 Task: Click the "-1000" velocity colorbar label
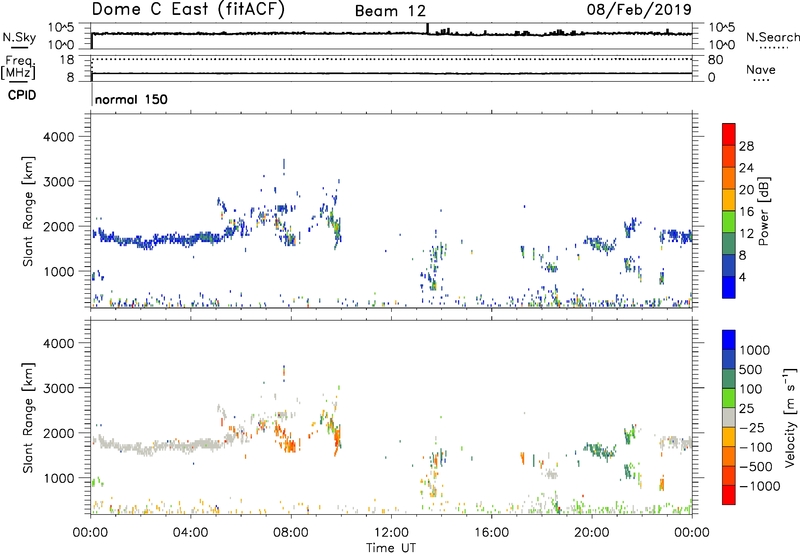pyautogui.click(x=759, y=486)
